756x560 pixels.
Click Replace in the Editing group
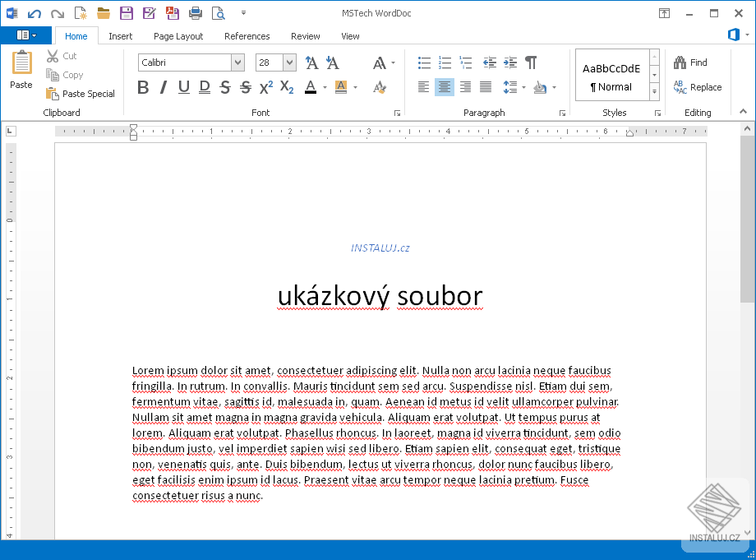pyautogui.click(x=697, y=87)
